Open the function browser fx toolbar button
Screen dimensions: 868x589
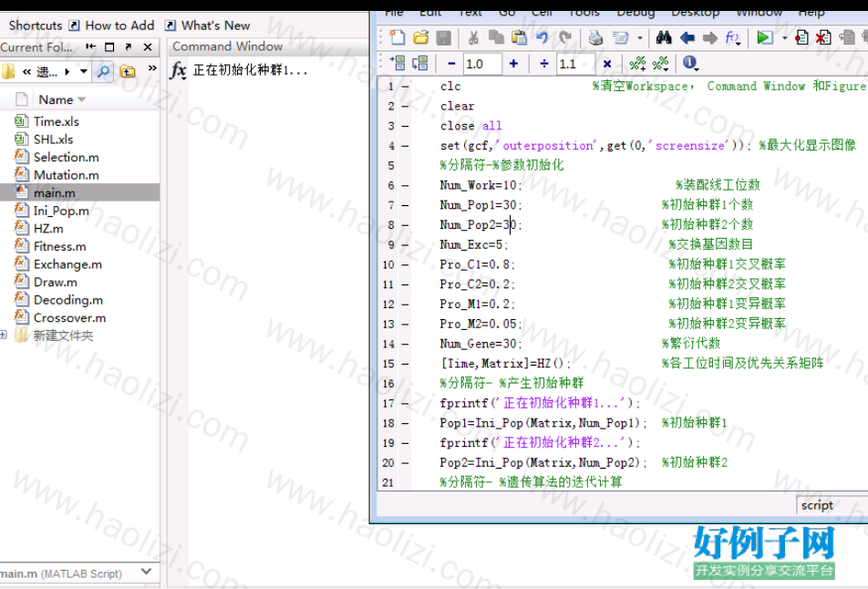click(x=733, y=37)
